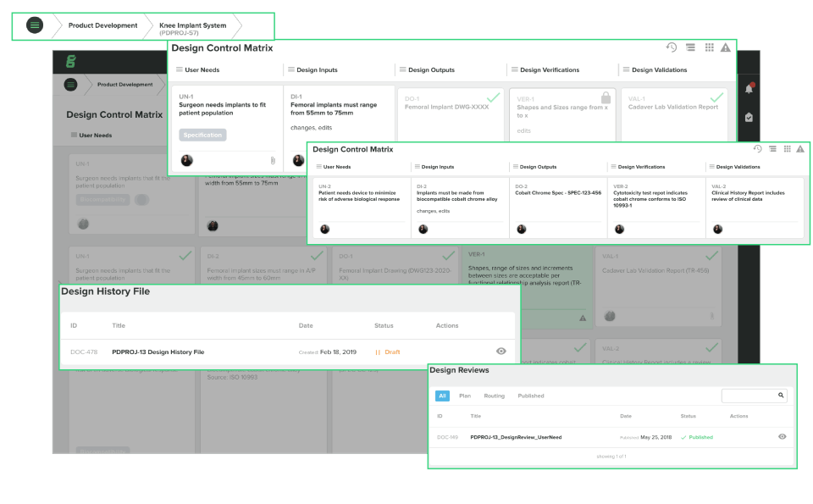
Task: Click the avatar on the VAL-2 card
Action: click(x=717, y=230)
